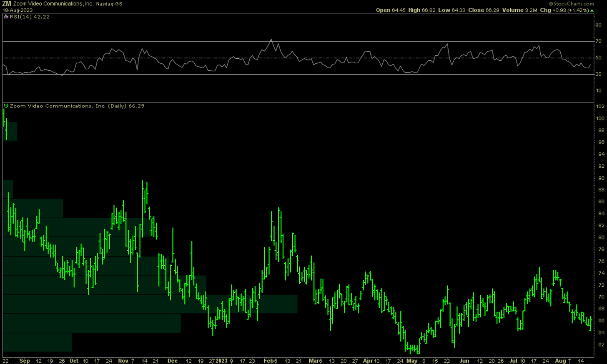
Task: Click the green up-arrow beside Chg
Action: pyautogui.click(x=592, y=10)
